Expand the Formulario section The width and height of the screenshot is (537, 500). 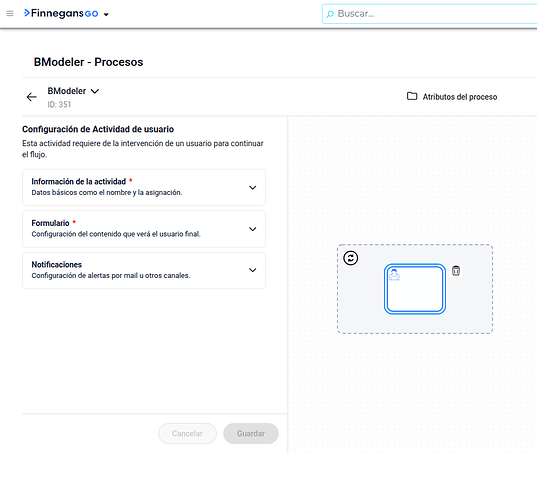pos(144,229)
